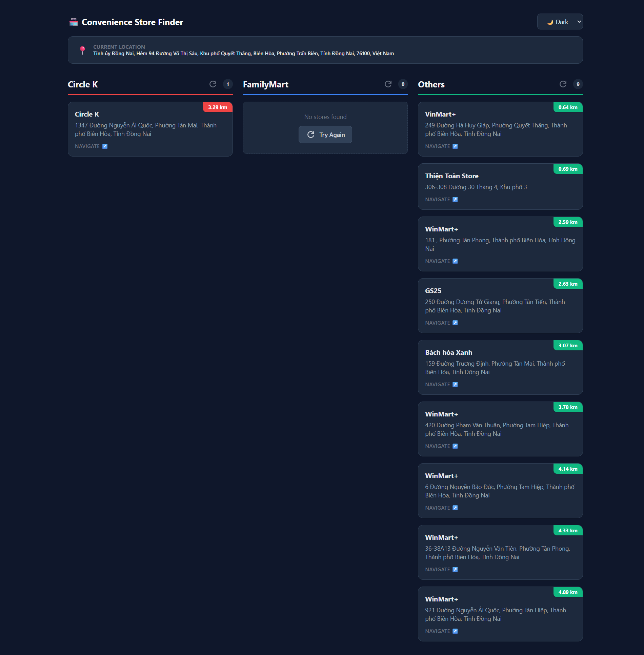Screen dimensions: 644x655
Task: Click the 0.64 km distance badge
Action: [568, 107]
